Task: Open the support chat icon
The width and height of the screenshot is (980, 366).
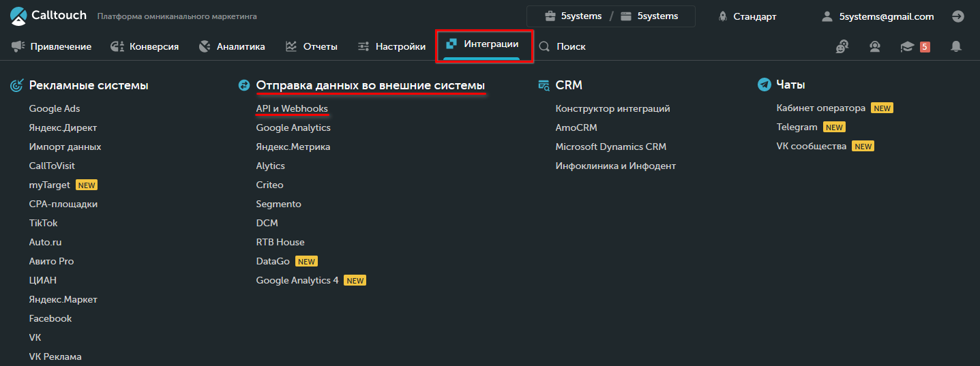Action: click(x=842, y=46)
